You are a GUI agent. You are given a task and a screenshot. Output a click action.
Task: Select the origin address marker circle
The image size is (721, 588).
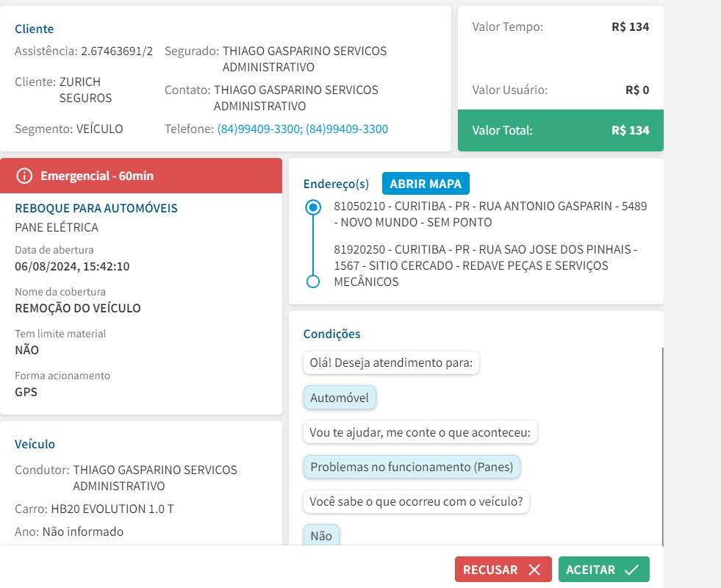[x=313, y=207]
